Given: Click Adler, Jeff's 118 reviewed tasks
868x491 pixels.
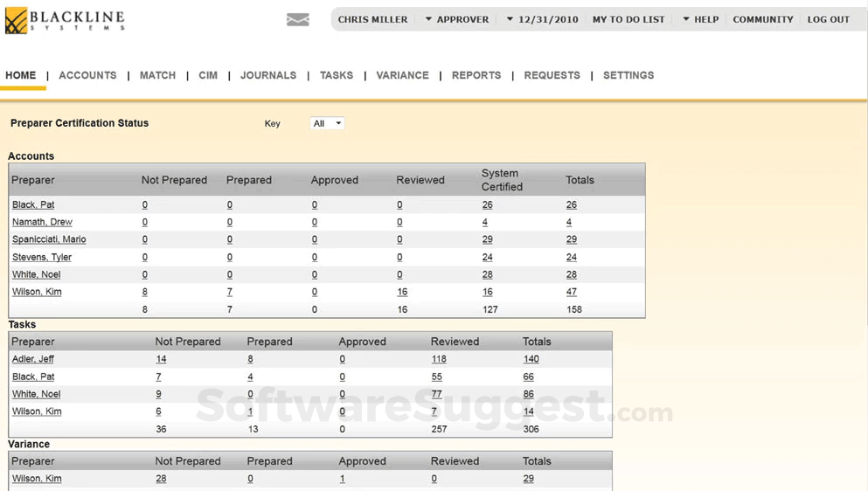Looking at the screenshot, I should [438, 359].
